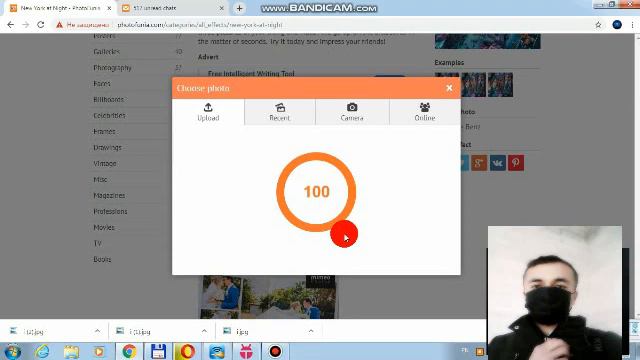Open the Opera browser in taskbar
The image size is (640, 360).
coord(187,351)
